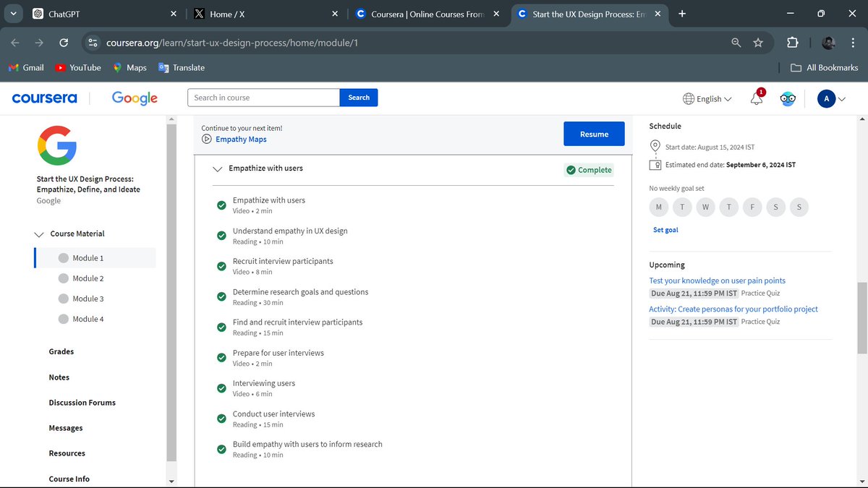Open the Empathy Maps link
This screenshot has width=868, height=488.
[x=241, y=140]
